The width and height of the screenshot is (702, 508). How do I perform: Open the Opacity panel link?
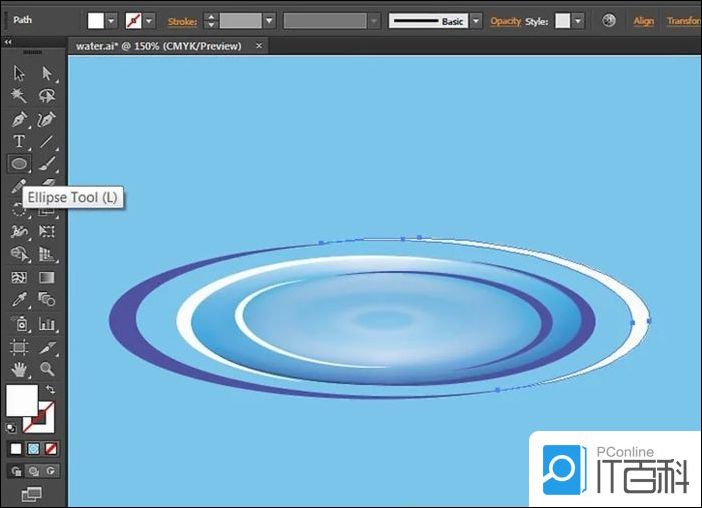pyautogui.click(x=506, y=20)
